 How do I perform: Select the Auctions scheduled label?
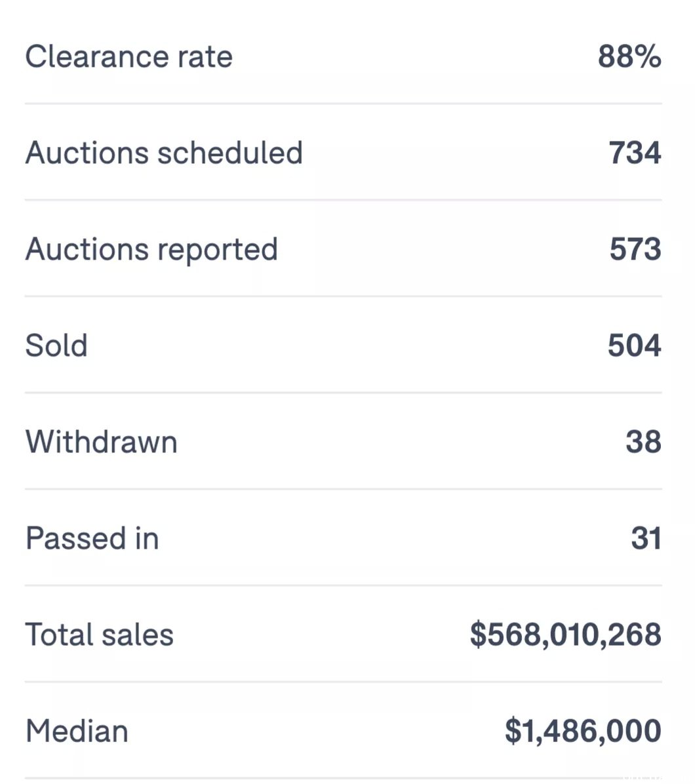coord(164,153)
